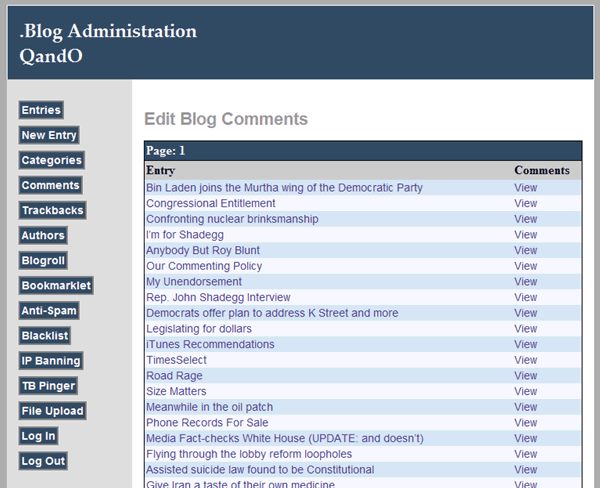View comments for Meanwhile in the oil patch
The width and height of the screenshot is (600, 488).
pos(526,408)
